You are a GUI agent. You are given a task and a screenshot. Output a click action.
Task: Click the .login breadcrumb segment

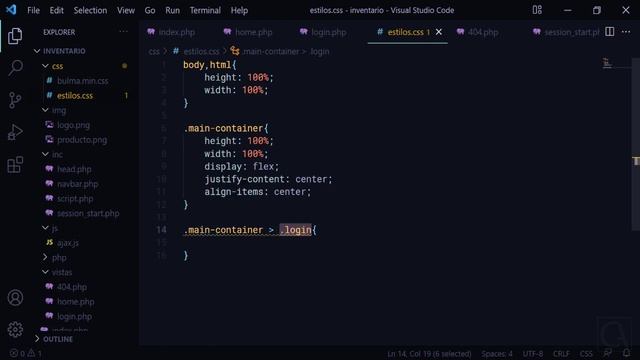tap(320, 51)
